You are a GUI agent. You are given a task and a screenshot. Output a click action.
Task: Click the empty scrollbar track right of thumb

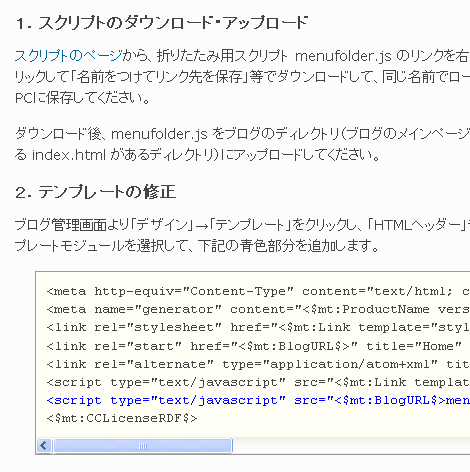click(351, 446)
